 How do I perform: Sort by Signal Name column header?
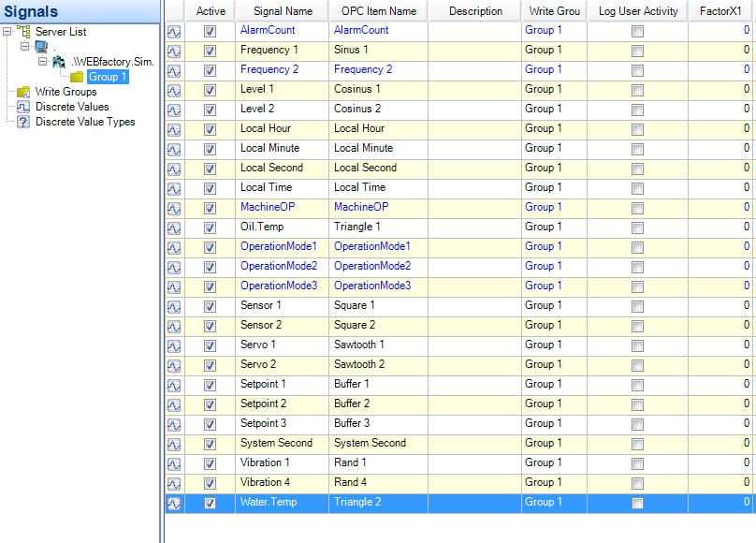pos(282,11)
